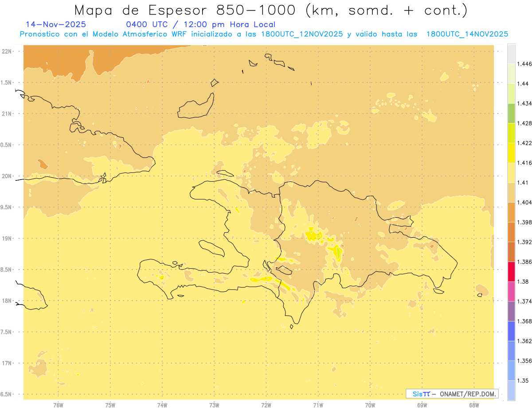Screen dimensions: 532x411
Task: Click the latitude label '21N'
Action: click(7, 114)
